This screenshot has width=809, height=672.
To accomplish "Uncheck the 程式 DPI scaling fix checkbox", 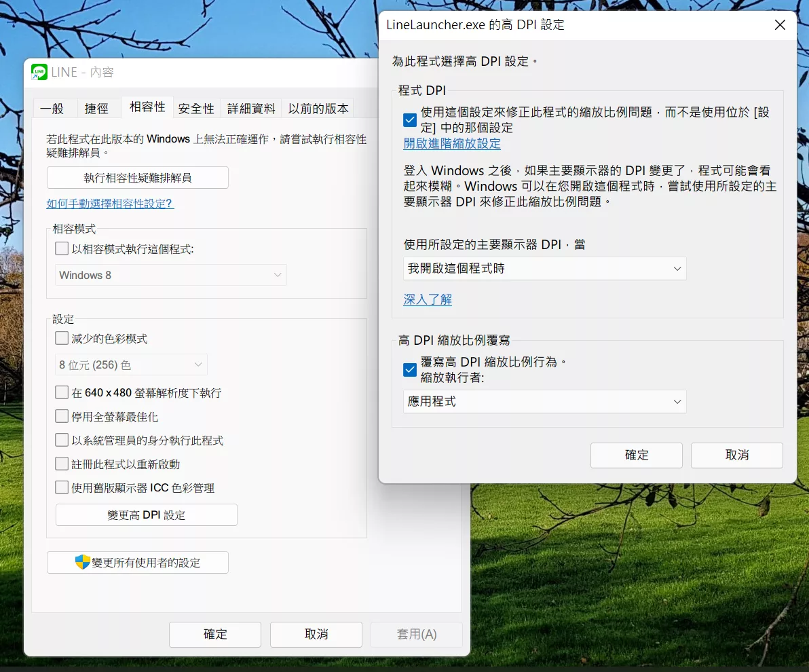I will tap(410, 120).
